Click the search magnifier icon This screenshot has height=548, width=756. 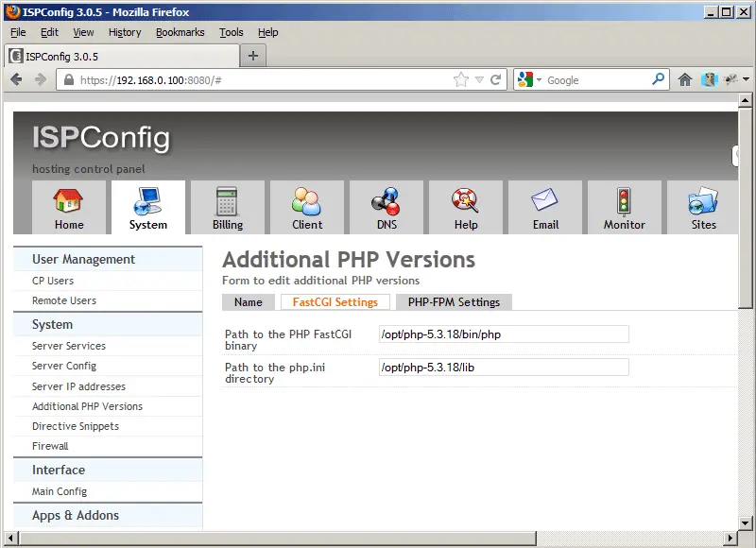click(658, 79)
